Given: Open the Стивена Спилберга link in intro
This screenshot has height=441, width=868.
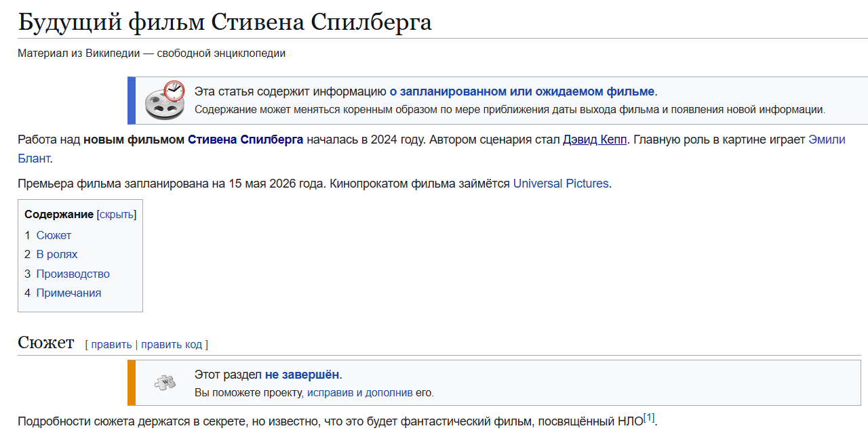Looking at the screenshot, I should (x=245, y=140).
